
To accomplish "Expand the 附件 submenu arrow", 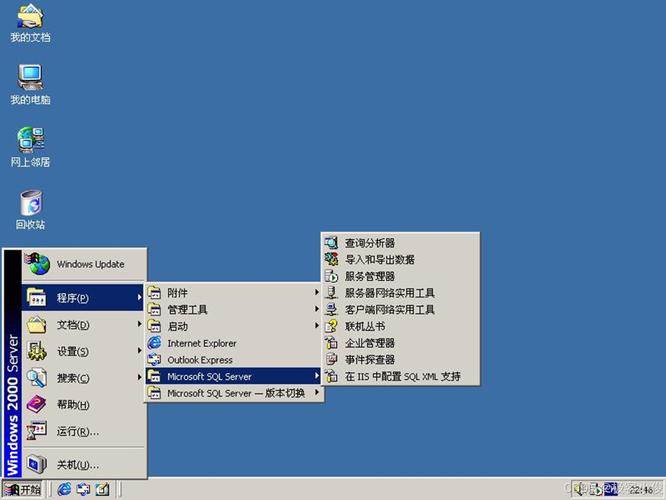I will coord(316,292).
